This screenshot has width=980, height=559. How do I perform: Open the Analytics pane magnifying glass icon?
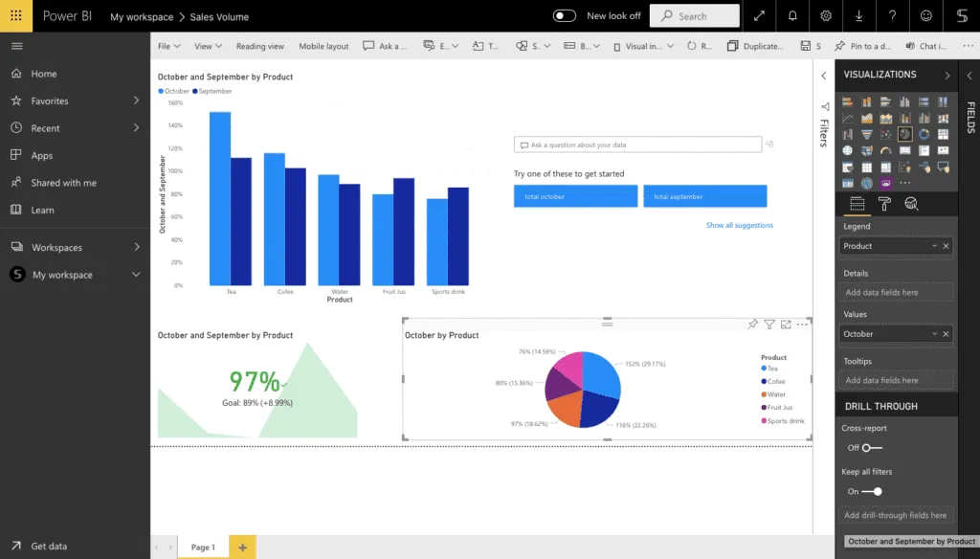912,204
